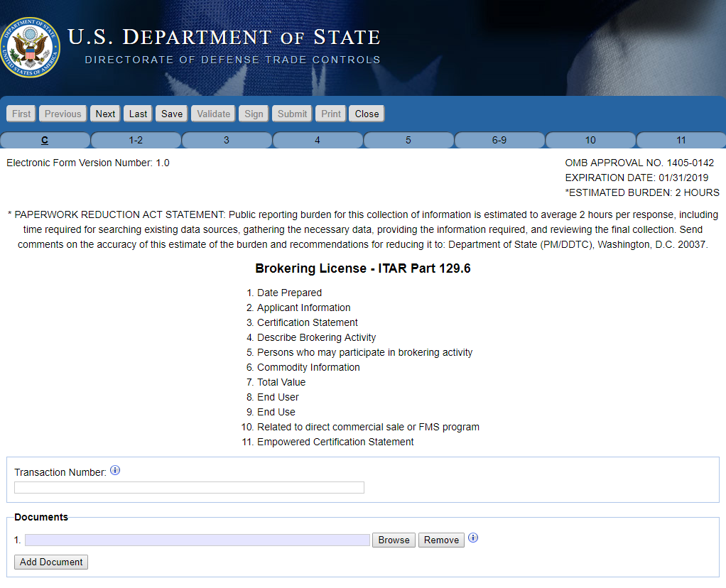Click the First navigation button

coord(21,114)
